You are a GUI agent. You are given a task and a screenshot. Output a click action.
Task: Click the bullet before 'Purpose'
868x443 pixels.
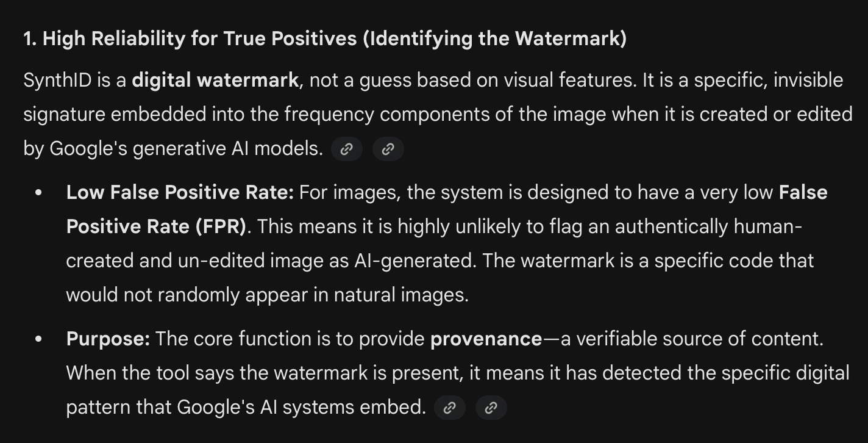pyautogui.click(x=39, y=339)
